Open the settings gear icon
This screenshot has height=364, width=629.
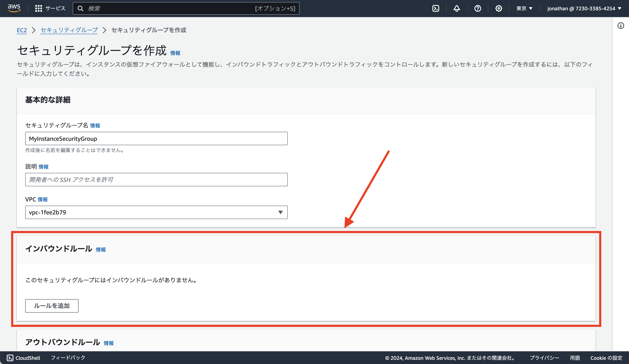498,8
